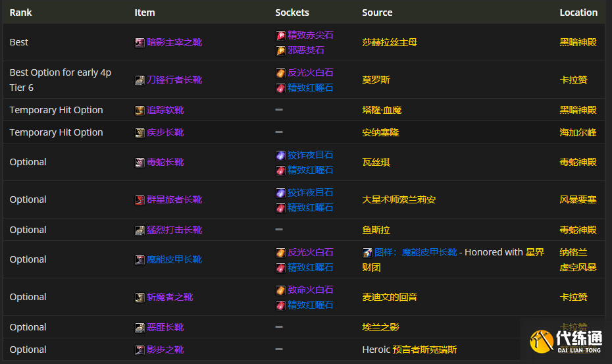
Task: Open the 刀锋行者长靴 item link
Action: click(x=174, y=80)
